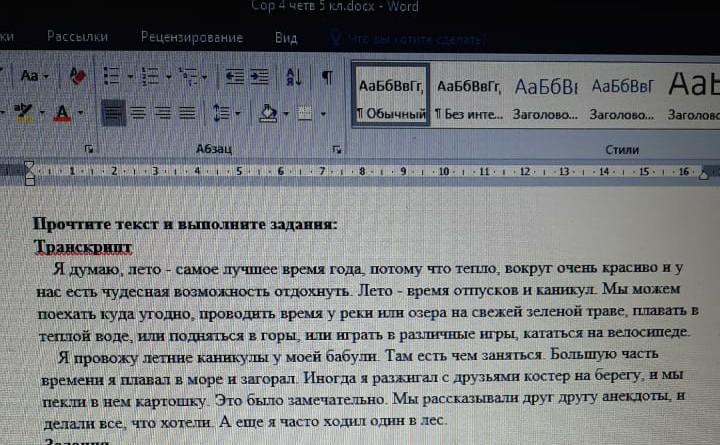Click the right indent marker on ruler
Image resolution: width=720 pixels, height=445 pixels.
(x=703, y=175)
